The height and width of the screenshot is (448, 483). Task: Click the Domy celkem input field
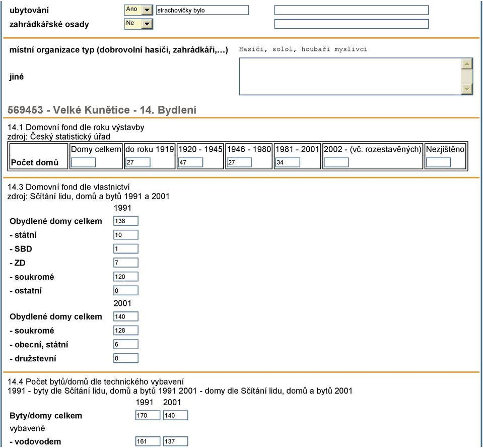click(83, 162)
